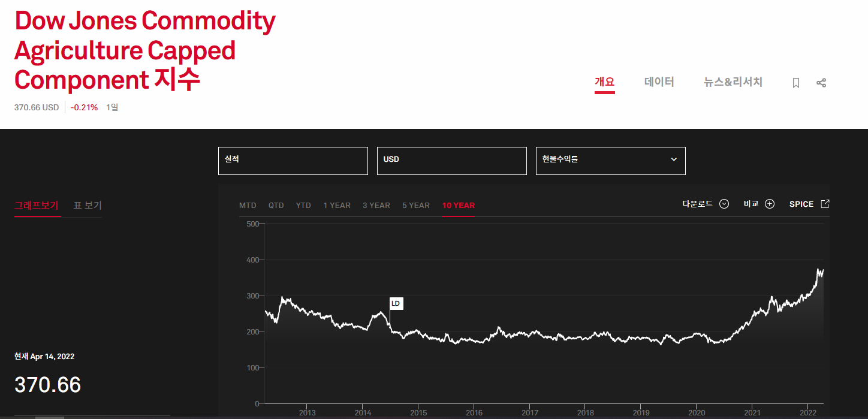Viewport: 868px width, 419px height.
Task: Open the 현물수익률 dropdown
Action: (x=610, y=161)
